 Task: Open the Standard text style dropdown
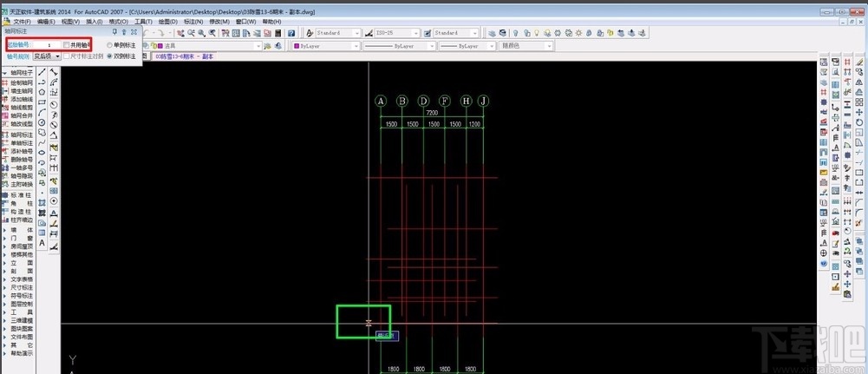[337, 33]
